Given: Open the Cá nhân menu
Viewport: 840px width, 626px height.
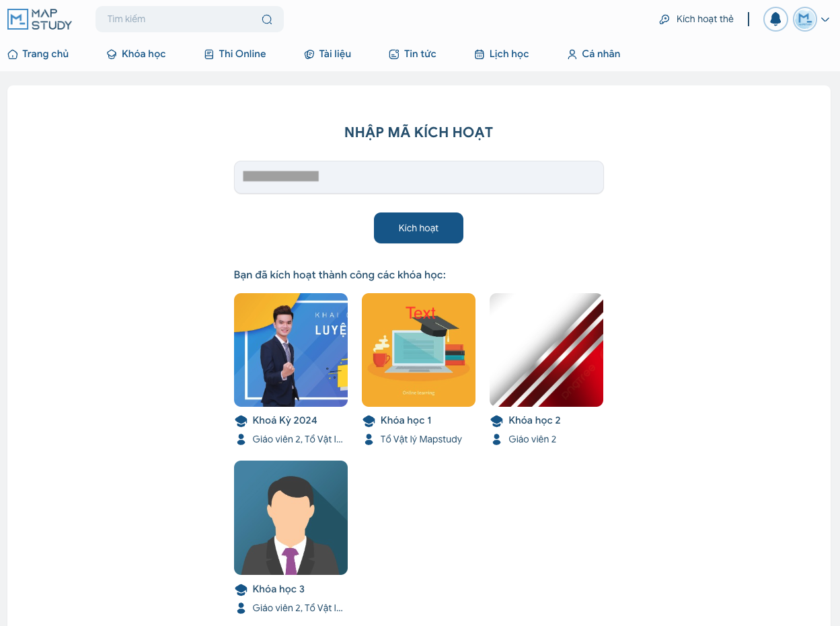Looking at the screenshot, I should point(594,54).
